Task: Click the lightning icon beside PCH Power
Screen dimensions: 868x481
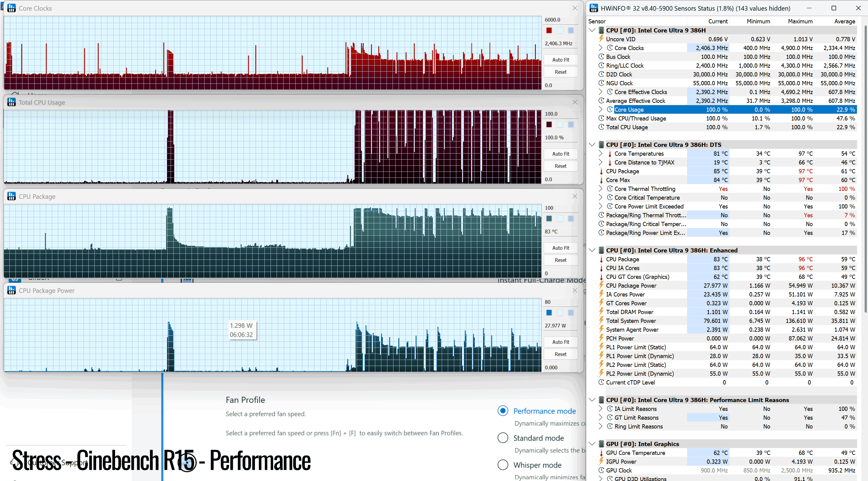Action: pyautogui.click(x=601, y=338)
